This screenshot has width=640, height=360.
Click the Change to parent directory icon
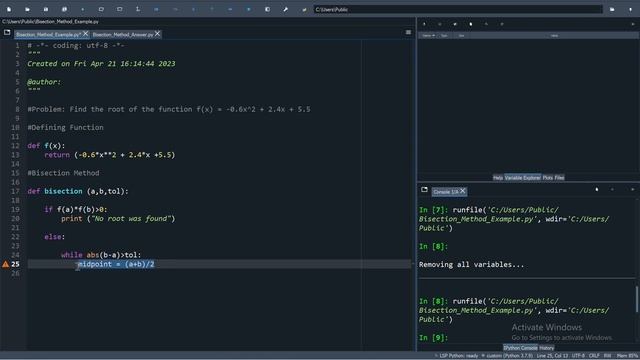(631, 9)
